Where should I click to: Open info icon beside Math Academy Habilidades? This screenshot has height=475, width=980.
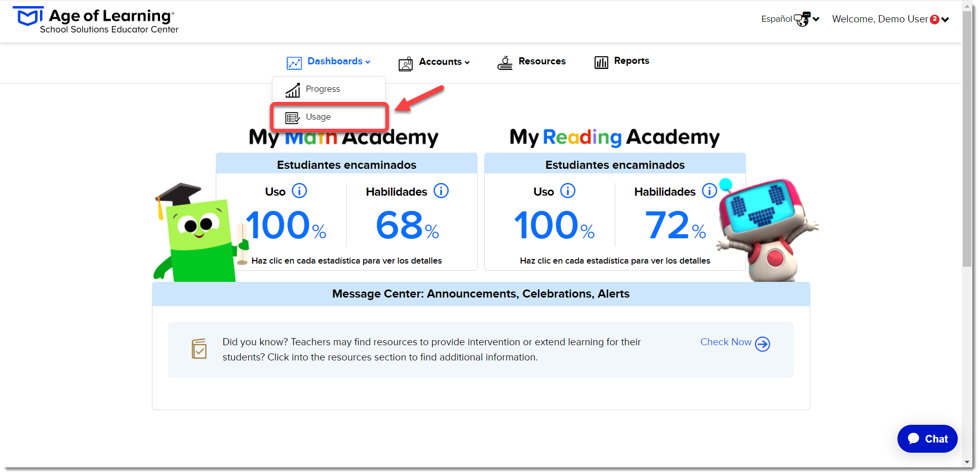(441, 191)
